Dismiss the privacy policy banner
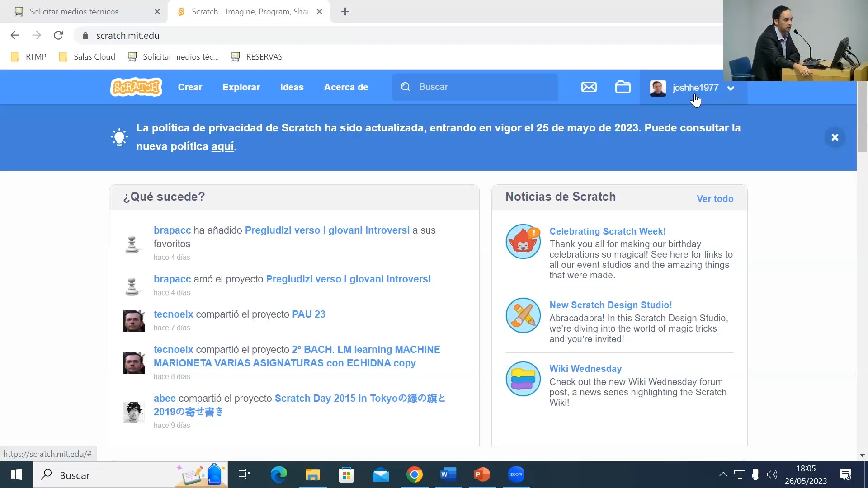Viewport: 868px width, 488px height. click(x=835, y=137)
